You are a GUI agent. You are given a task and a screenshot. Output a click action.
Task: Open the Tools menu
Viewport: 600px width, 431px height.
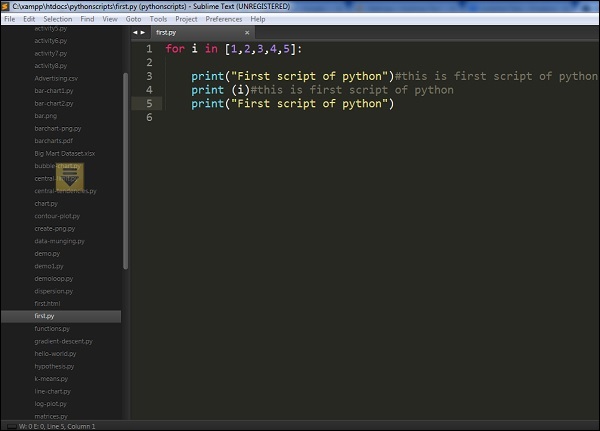tap(158, 19)
